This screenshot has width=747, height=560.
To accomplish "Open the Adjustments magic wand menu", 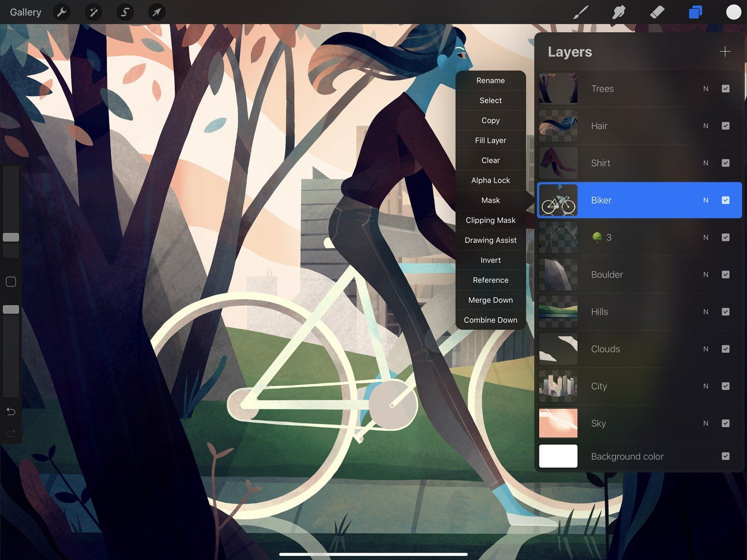I will 93,12.
